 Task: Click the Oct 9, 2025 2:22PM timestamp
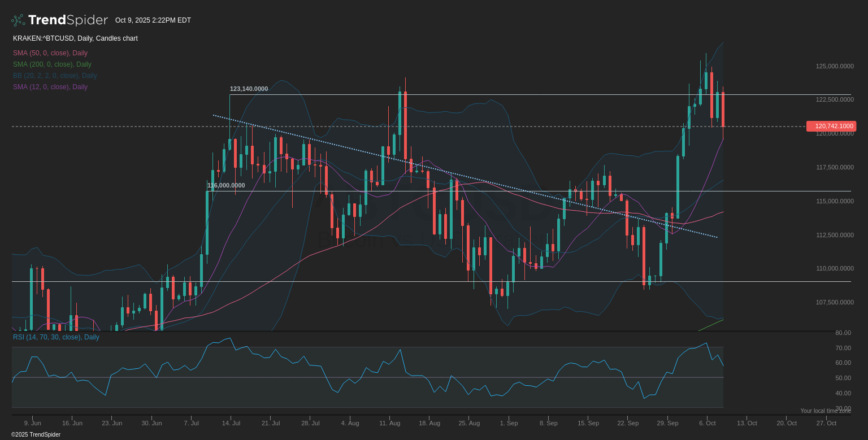153,20
